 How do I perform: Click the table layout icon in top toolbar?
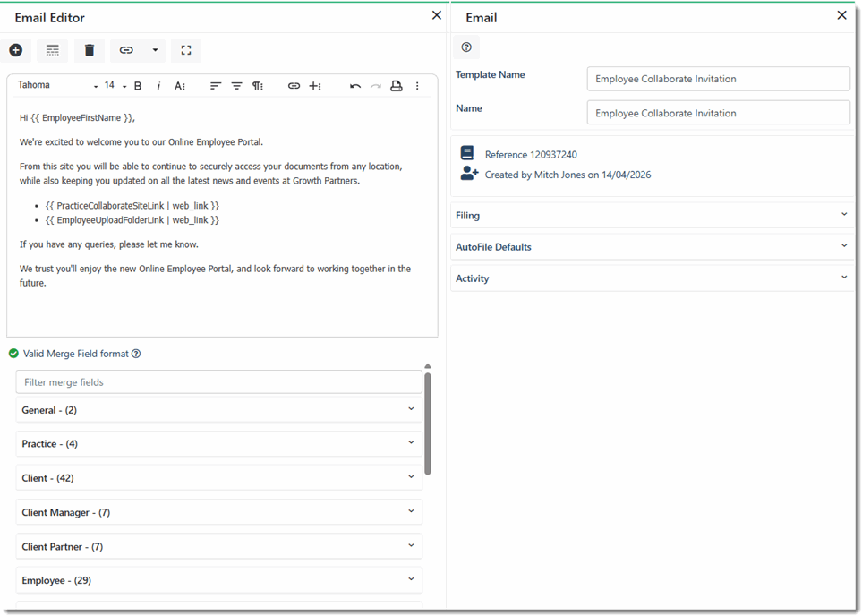tap(52, 50)
